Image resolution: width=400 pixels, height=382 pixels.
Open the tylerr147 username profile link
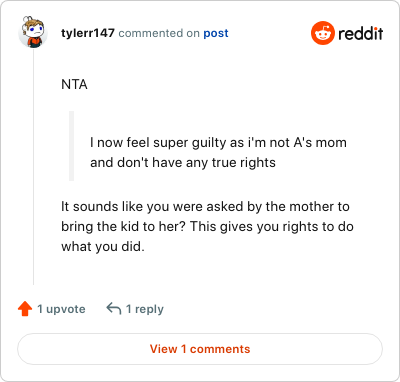tap(88, 33)
